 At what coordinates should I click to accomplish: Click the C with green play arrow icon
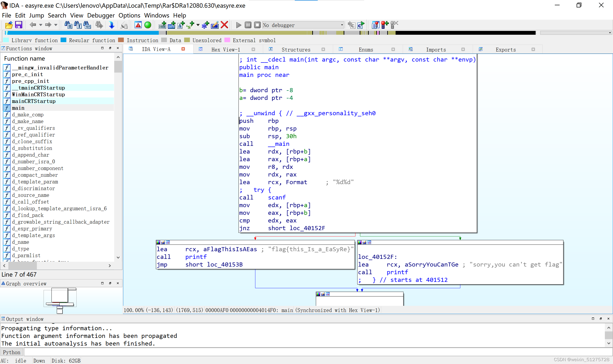coord(361,25)
